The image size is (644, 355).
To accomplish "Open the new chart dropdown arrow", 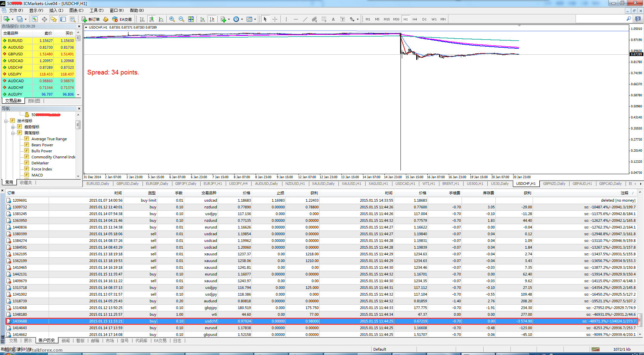I will [x=12, y=19].
